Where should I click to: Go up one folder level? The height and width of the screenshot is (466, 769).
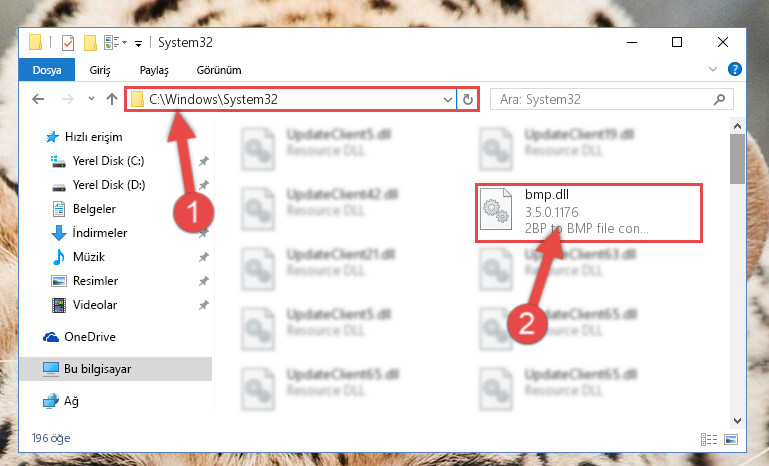pyautogui.click(x=112, y=99)
